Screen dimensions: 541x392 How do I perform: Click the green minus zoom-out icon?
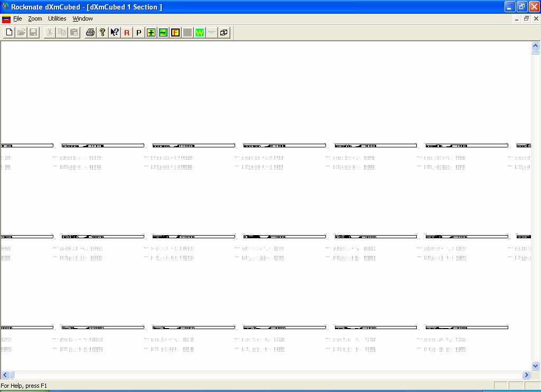(x=163, y=33)
